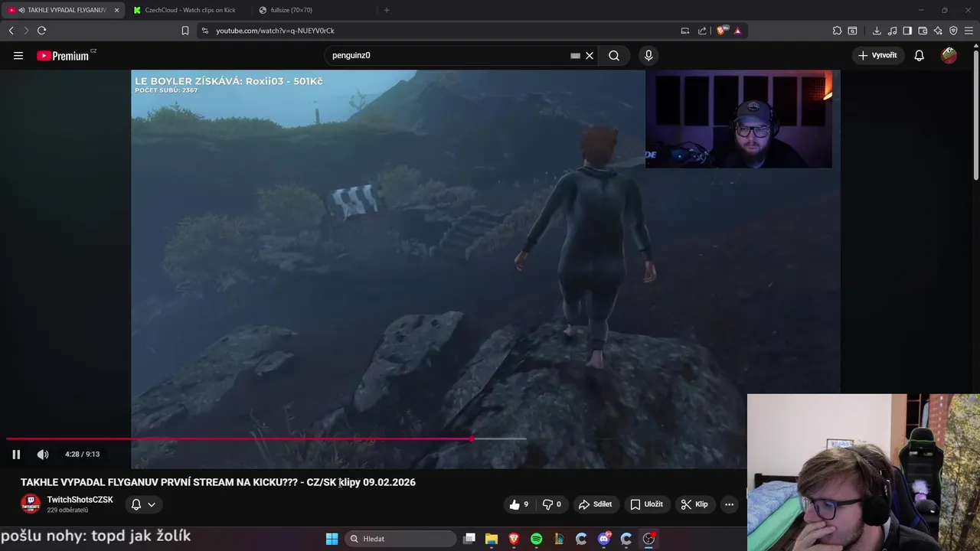
Task: Clear the penguinz0 search text
Action: 590,55
